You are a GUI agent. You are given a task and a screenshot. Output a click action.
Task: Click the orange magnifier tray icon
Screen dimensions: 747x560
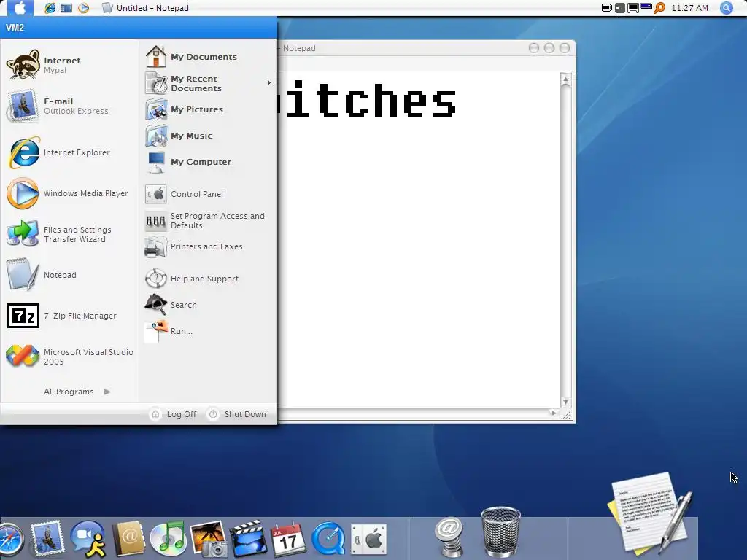click(659, 7)
